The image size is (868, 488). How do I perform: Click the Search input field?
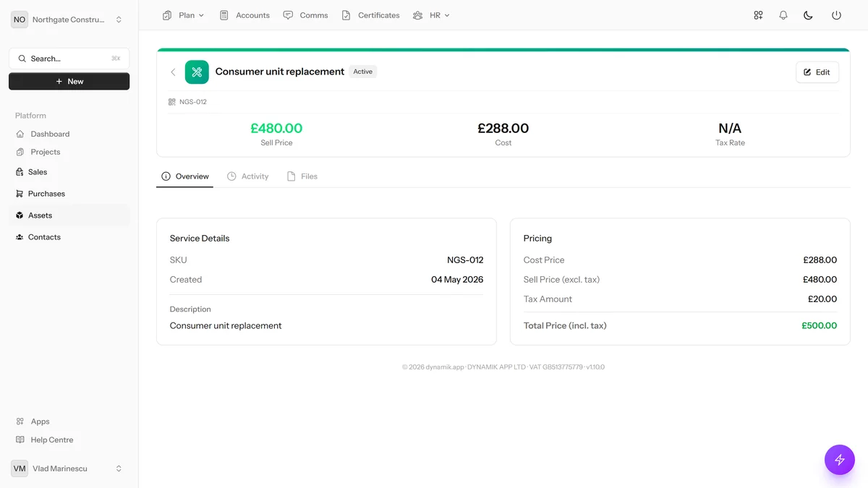pos(69,59)
